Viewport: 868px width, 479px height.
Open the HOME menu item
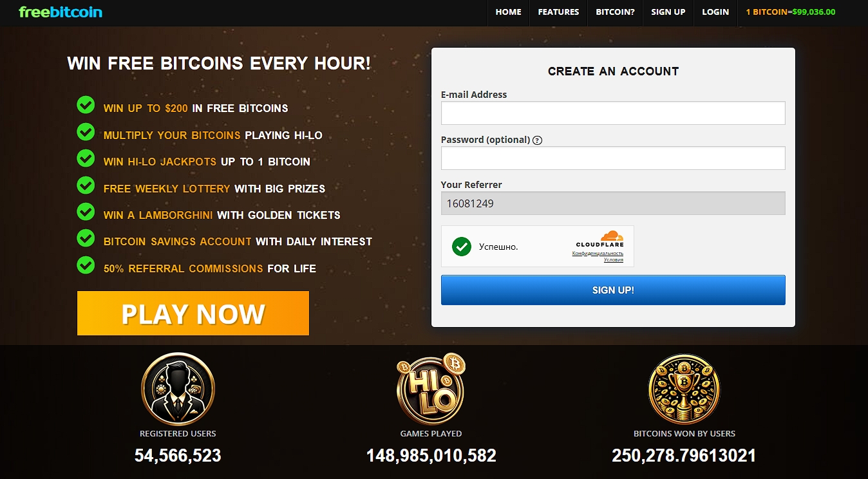point(508,12)
